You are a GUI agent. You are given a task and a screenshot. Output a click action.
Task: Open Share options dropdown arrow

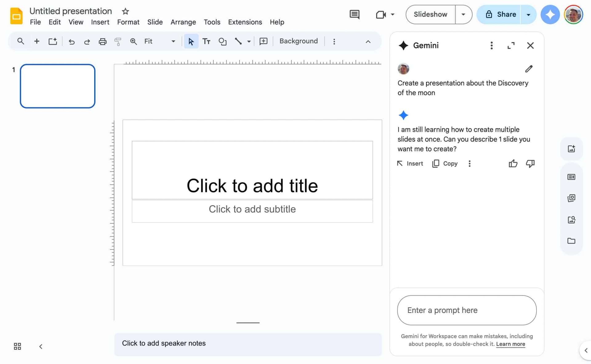529,14
